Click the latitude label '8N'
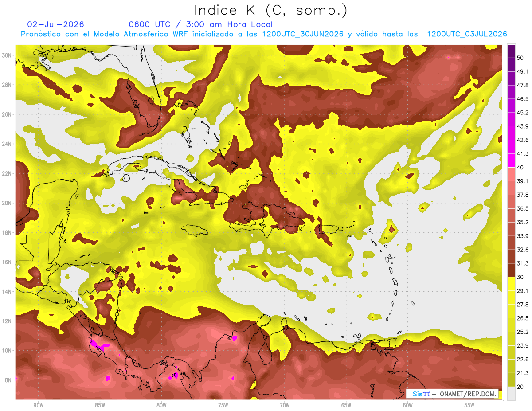The height and width of the screenshot is (411, 532). pos(8,380)
